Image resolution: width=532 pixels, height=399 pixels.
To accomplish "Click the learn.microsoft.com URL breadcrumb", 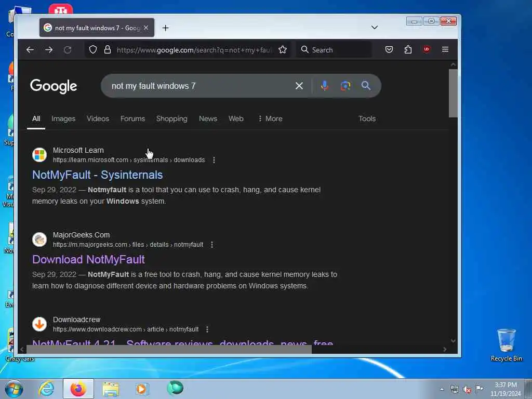I will (x=129, y=160).
